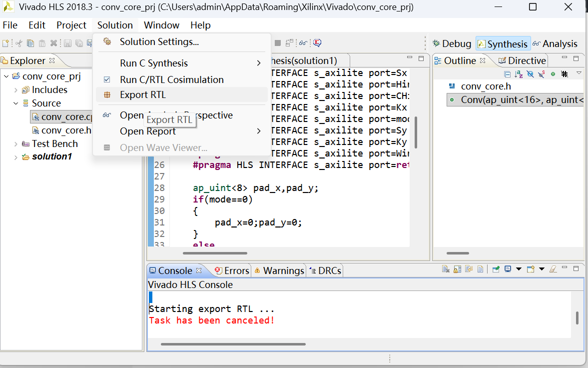Toggle Hide Static Members in Outline
The height and width of the screenshot is (368, 588).
(x=542, y=74)
